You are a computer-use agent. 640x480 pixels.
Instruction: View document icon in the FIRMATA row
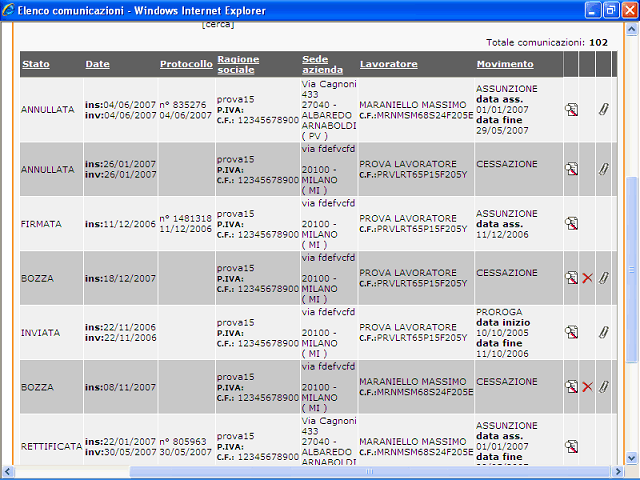click(571, 223)
